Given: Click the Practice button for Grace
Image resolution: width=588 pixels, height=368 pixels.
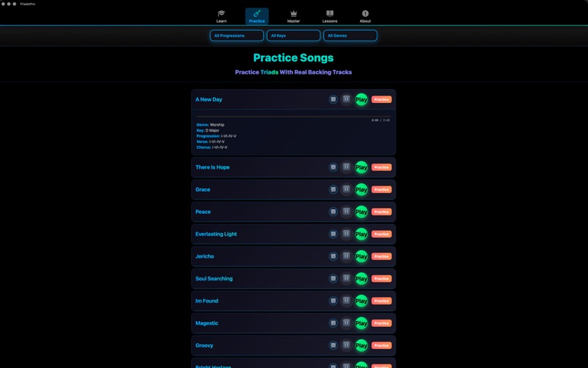Looking at the screenshot, I should point(381,190).
